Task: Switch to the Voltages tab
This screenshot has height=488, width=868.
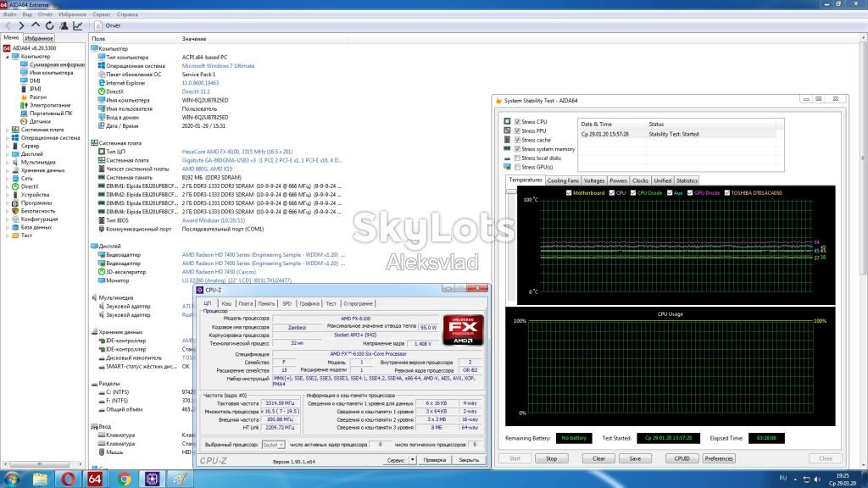Action: (x=594, y=181)
